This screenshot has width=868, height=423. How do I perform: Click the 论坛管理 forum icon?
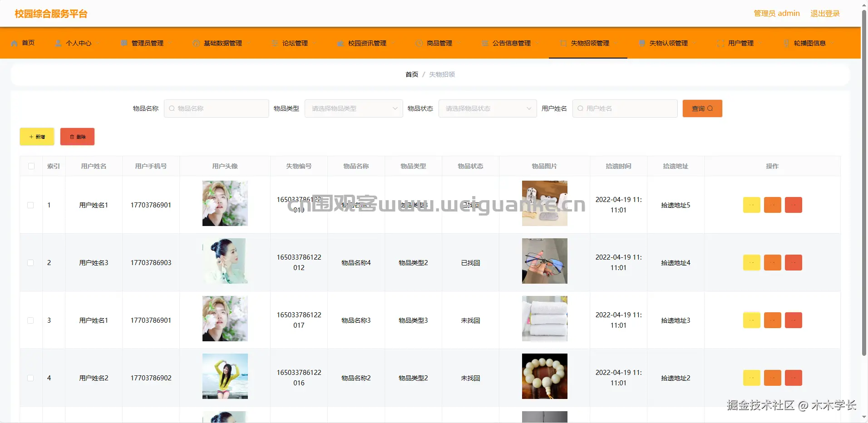coord(275,43)
